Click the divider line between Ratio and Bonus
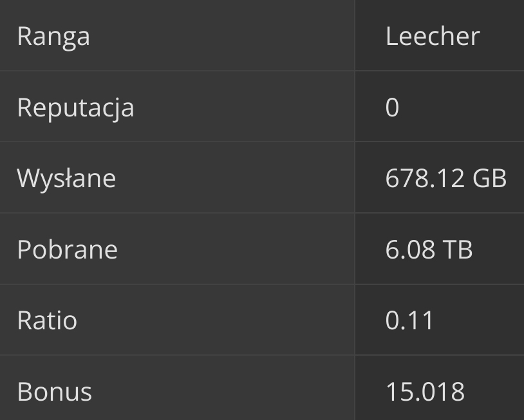 (177, 355)
